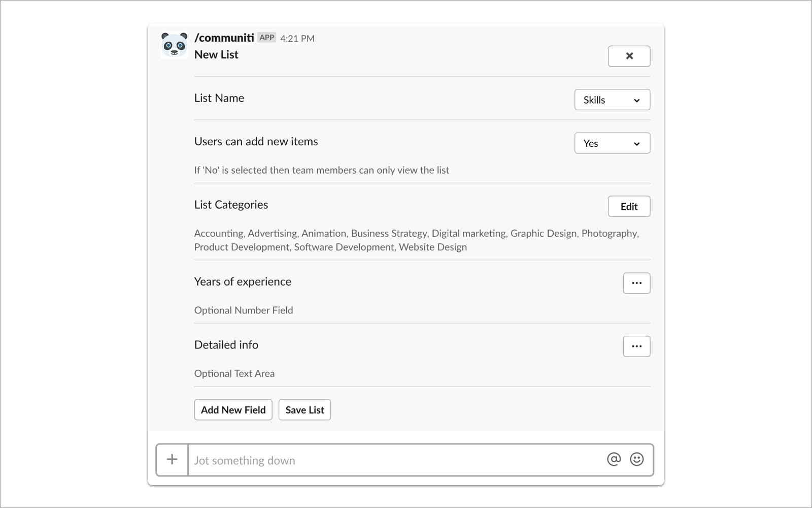Insert a mention using the @ icon
812x508 pixels.
click(614, 459)
